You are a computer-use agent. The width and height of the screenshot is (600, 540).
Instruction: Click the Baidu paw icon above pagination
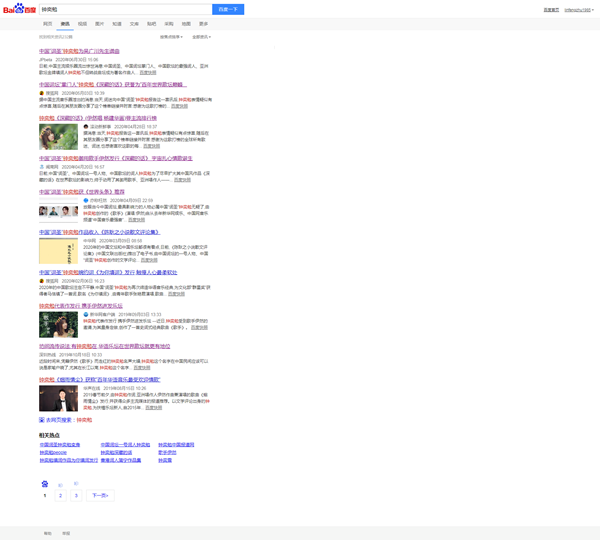(x=44, y=484)
